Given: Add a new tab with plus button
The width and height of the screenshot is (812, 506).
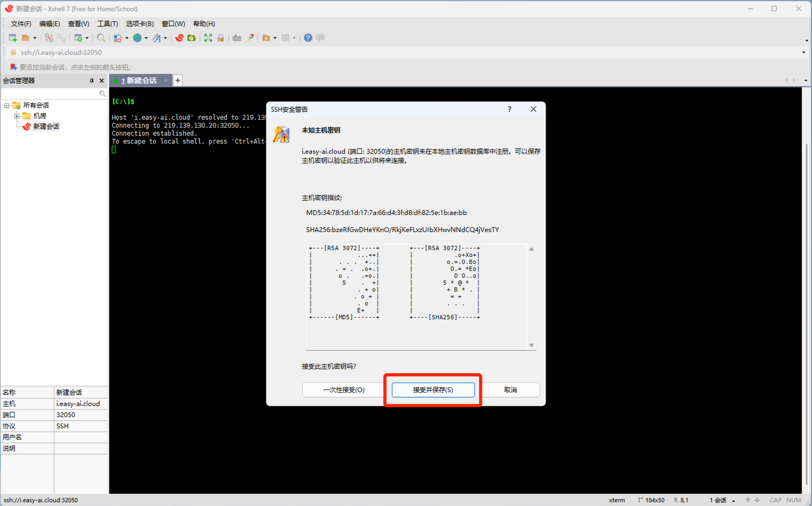Looking at the screenshot, I should tap(178, 80).
